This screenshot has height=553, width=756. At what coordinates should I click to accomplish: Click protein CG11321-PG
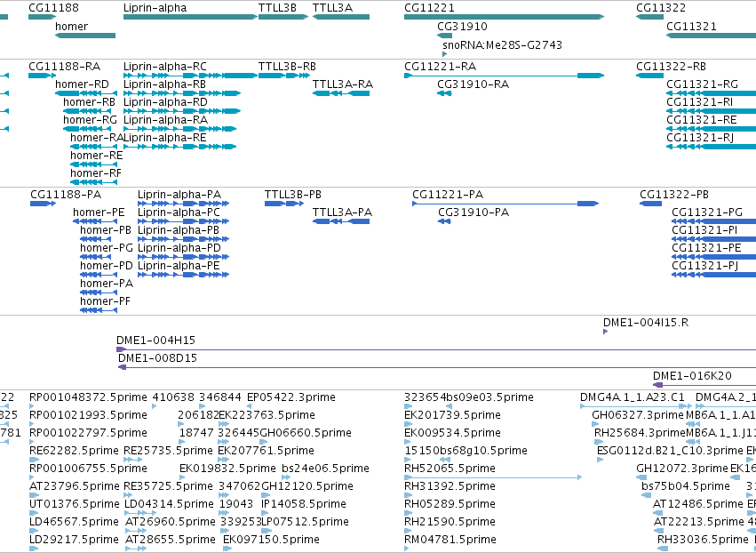coord(713,221)
